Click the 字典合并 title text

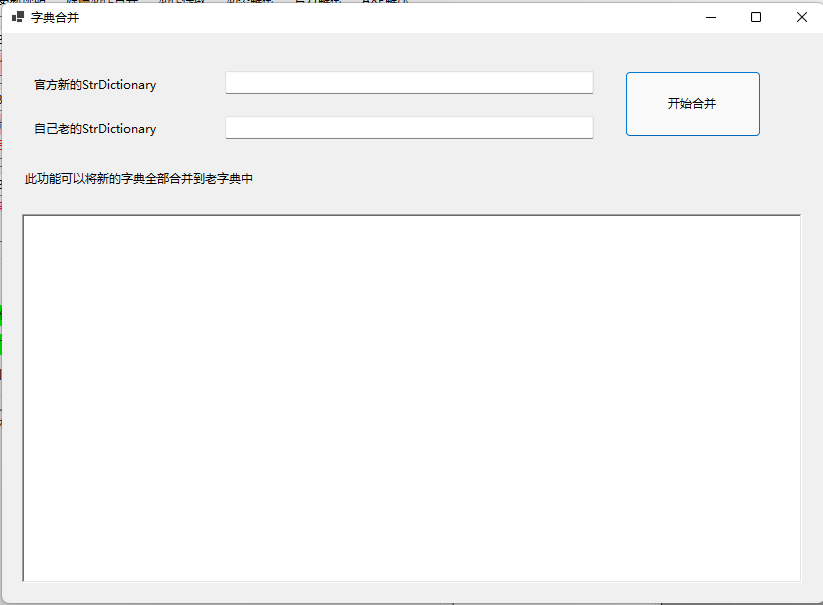pyautogui.click(x=55, y=17)
